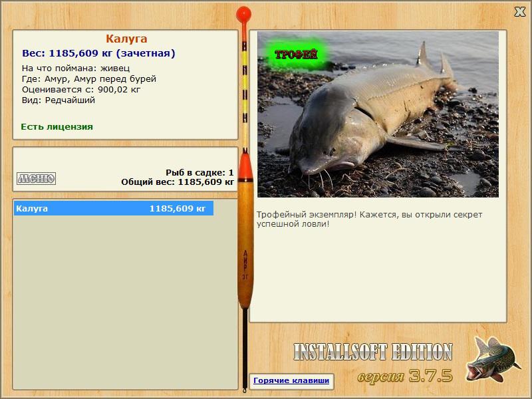Viewport: 532px width, 399px height.
Task: Click the Где: Амур, Амур перед буреей line
Action: (89, 79)
